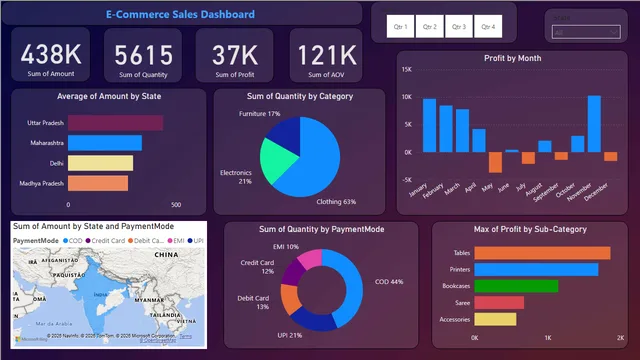Select the Credit Card 12% donut segment
640x360 pixels.
click(292, 273)
